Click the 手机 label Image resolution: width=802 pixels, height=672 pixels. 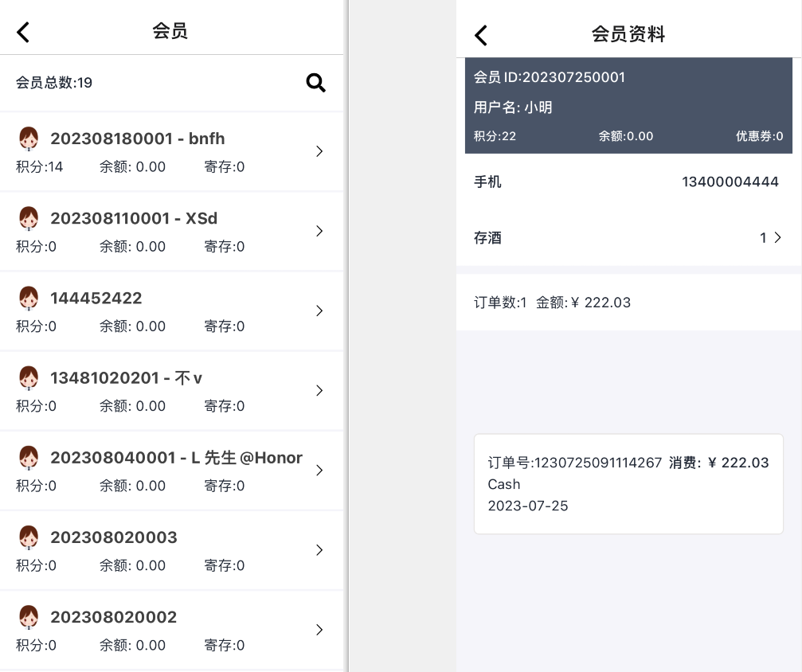pos(487,182)
